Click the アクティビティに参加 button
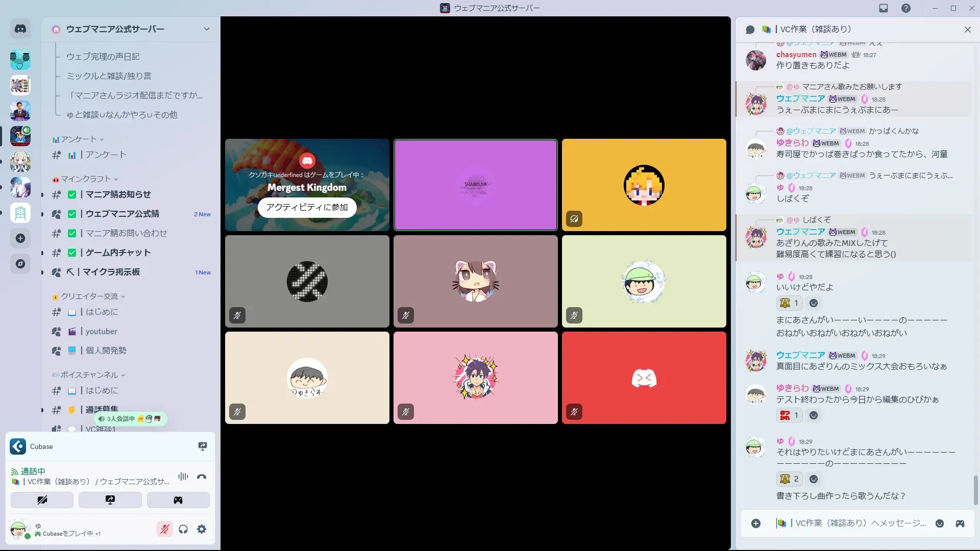 coord(307,207)
